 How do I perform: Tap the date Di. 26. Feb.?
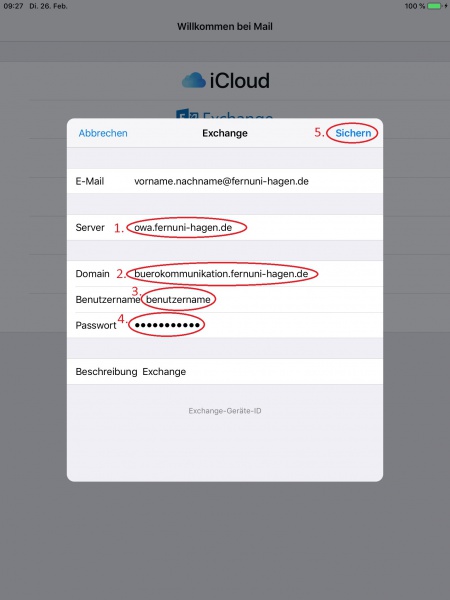[x=48, y=6]
